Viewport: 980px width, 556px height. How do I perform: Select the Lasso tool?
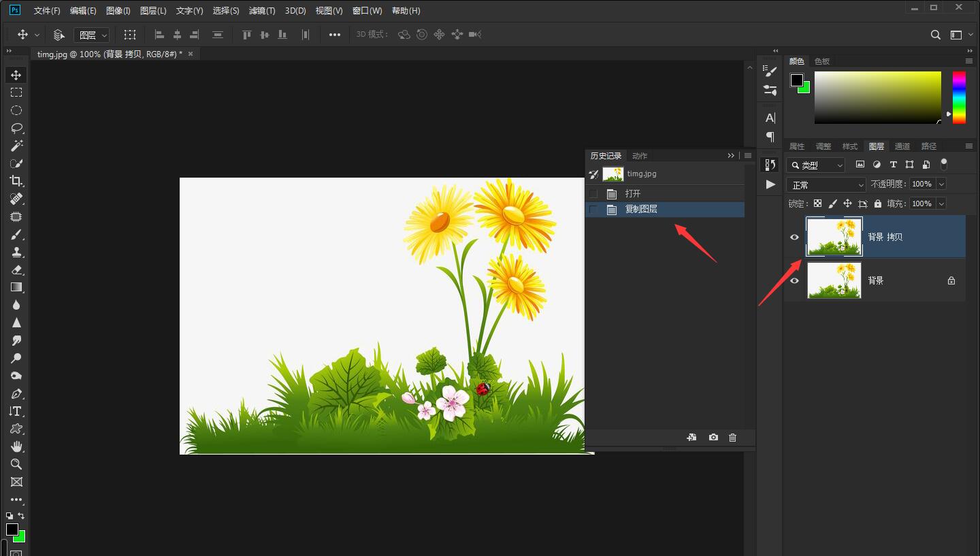[16, 128]
